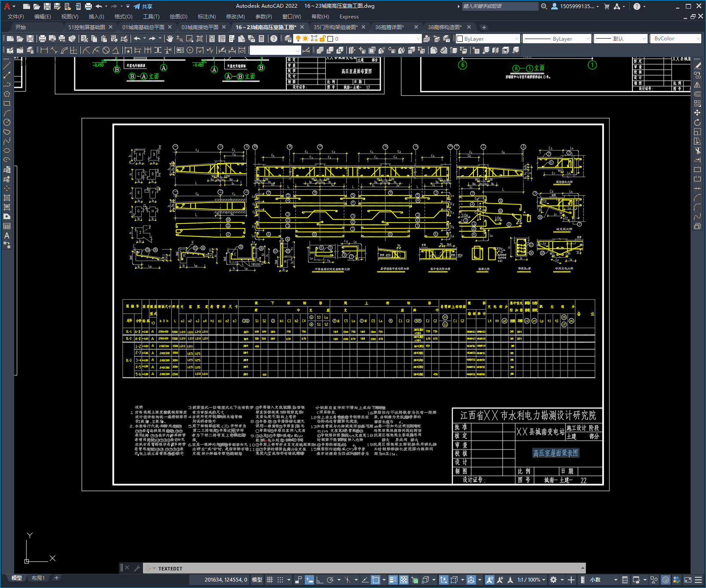The image size is (706, 588).
Task: Select the Pan hand tool
Action: click(170, 39)
